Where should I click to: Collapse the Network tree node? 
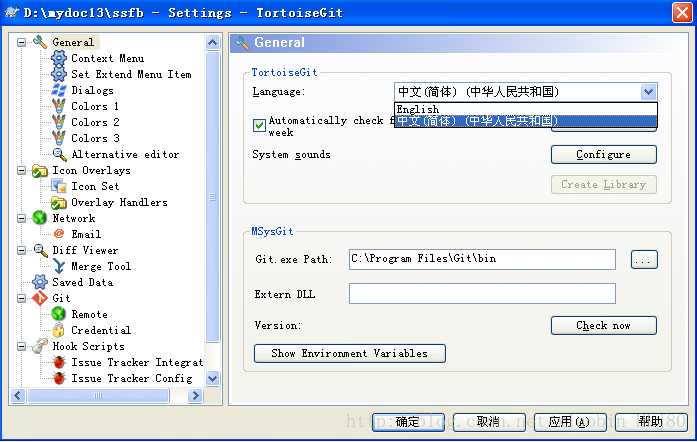pos(21,218)
